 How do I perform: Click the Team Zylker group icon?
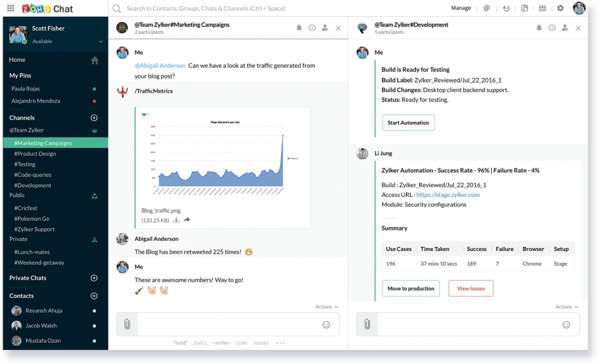pos(95,130)
